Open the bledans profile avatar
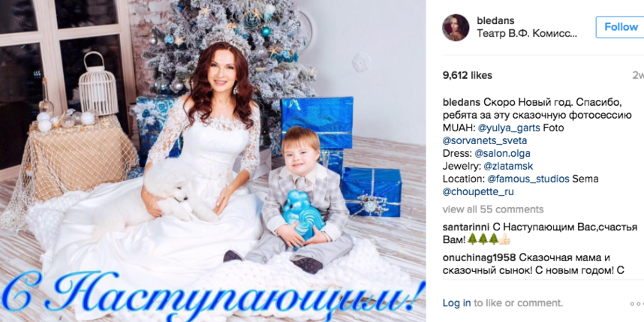 coord(456,28)
